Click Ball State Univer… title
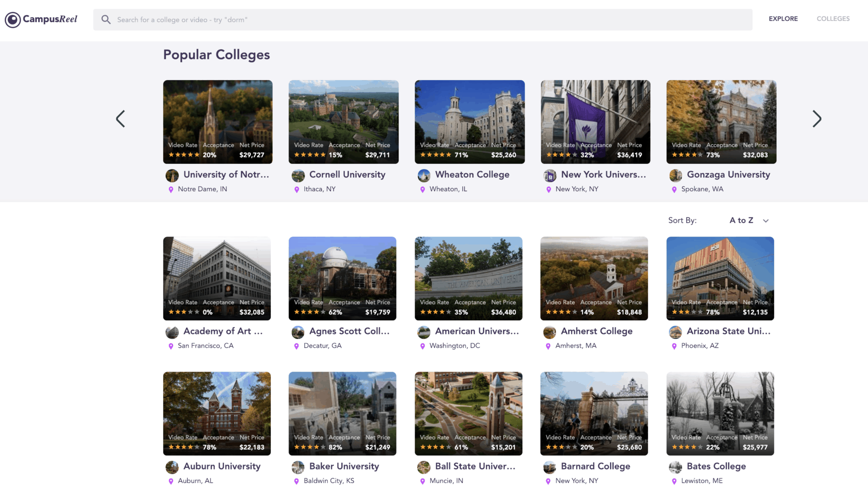Viewport: 868px width, 489px height. click(475, 467)
